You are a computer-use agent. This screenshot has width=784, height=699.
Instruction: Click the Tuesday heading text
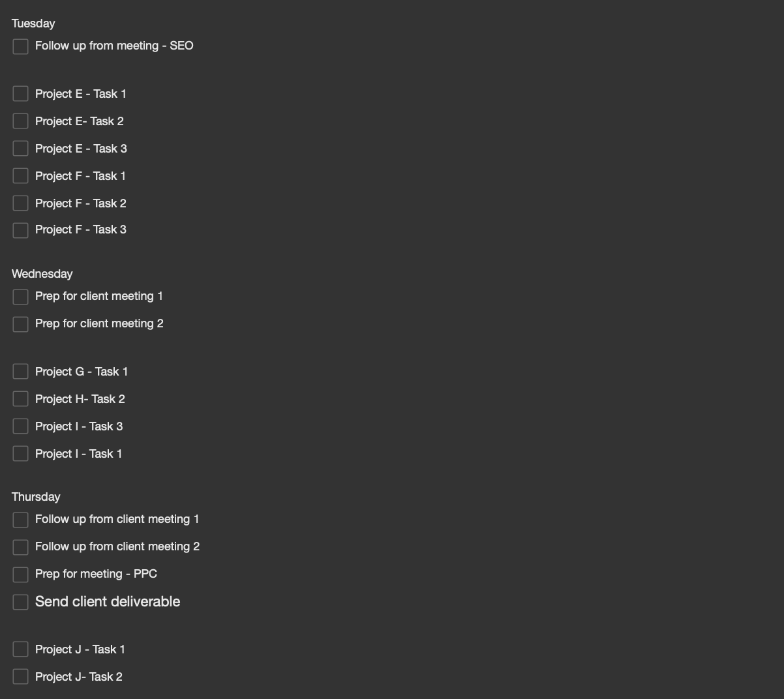coord(33,23)
